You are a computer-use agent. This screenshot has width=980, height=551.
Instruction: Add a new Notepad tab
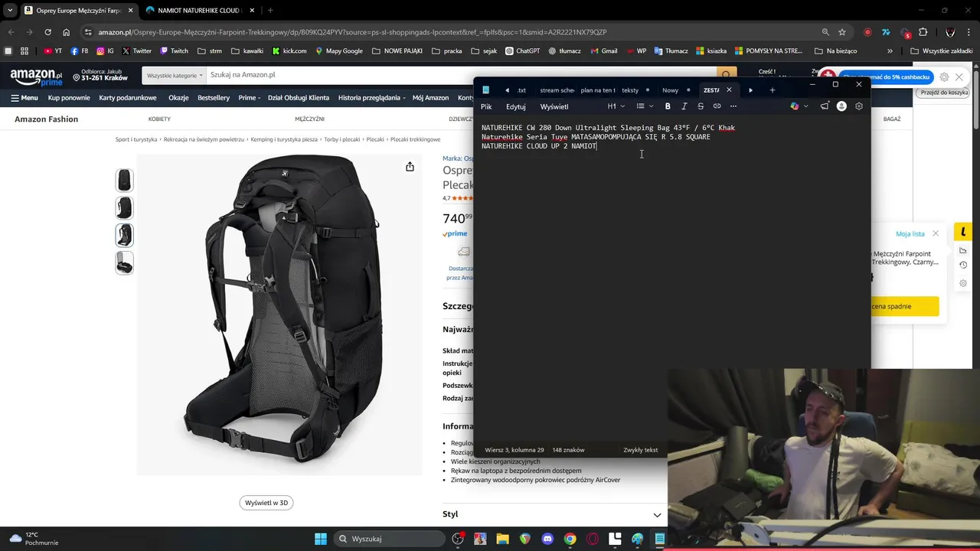772,90
